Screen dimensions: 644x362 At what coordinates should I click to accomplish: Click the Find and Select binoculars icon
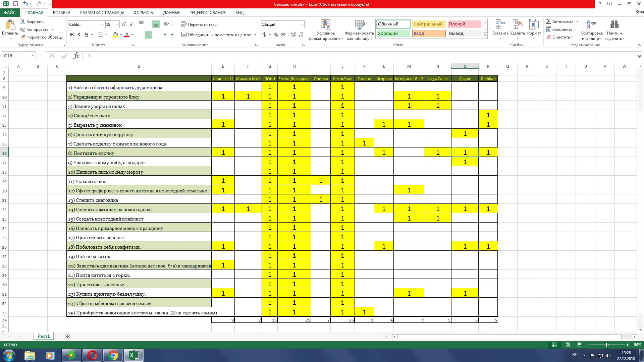click(614, 25)
